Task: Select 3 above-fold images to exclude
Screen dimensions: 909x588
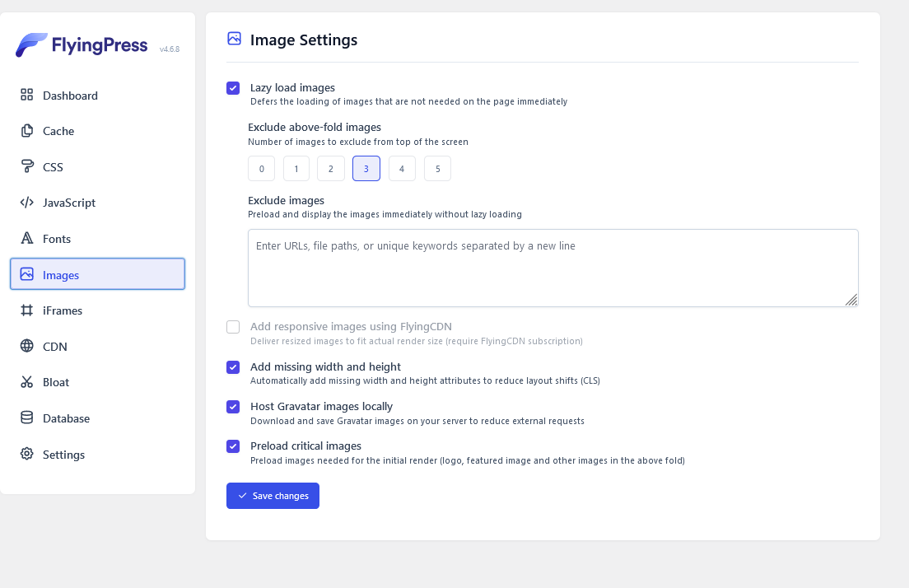Action: 366,169
